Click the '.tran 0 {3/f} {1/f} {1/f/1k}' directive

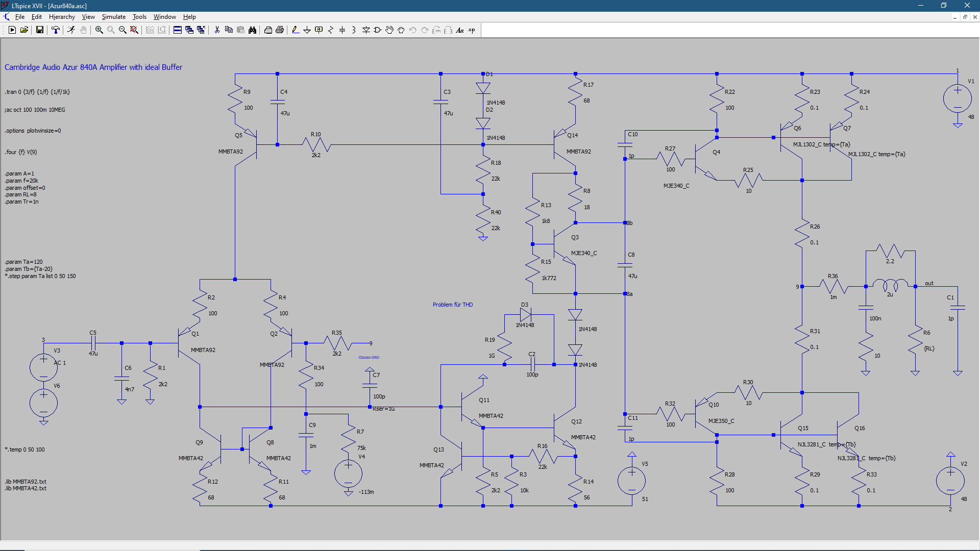37,92
